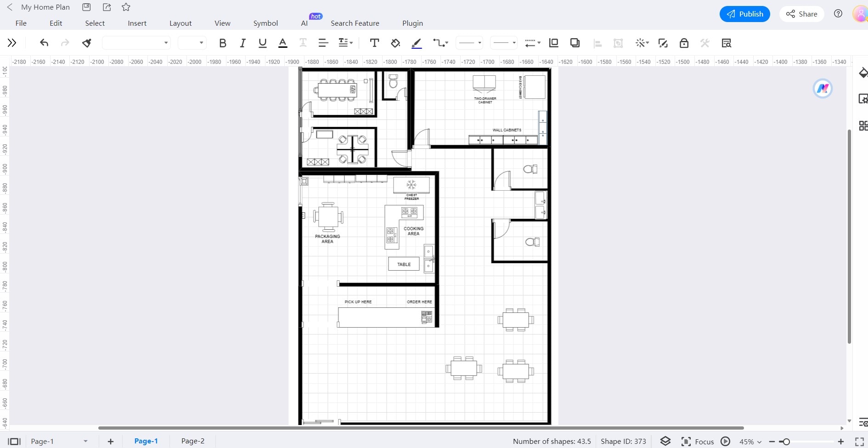
Task: Select the format painter tool
Action: pos(87,43)
